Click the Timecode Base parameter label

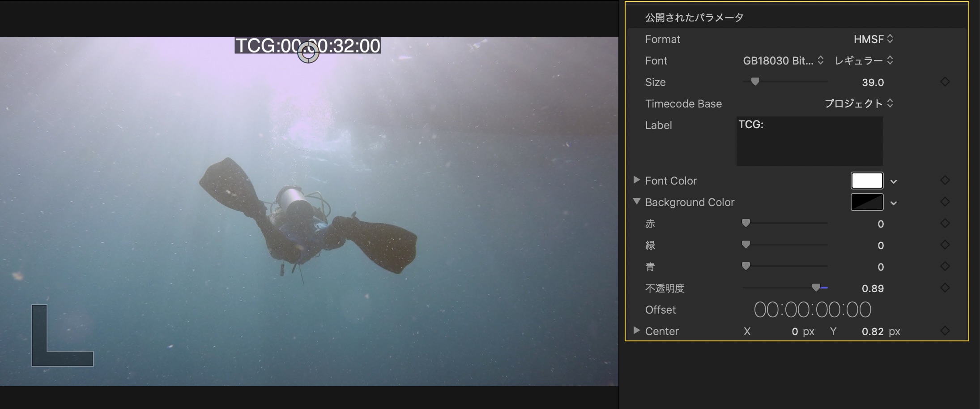click(x=683, y=104)
